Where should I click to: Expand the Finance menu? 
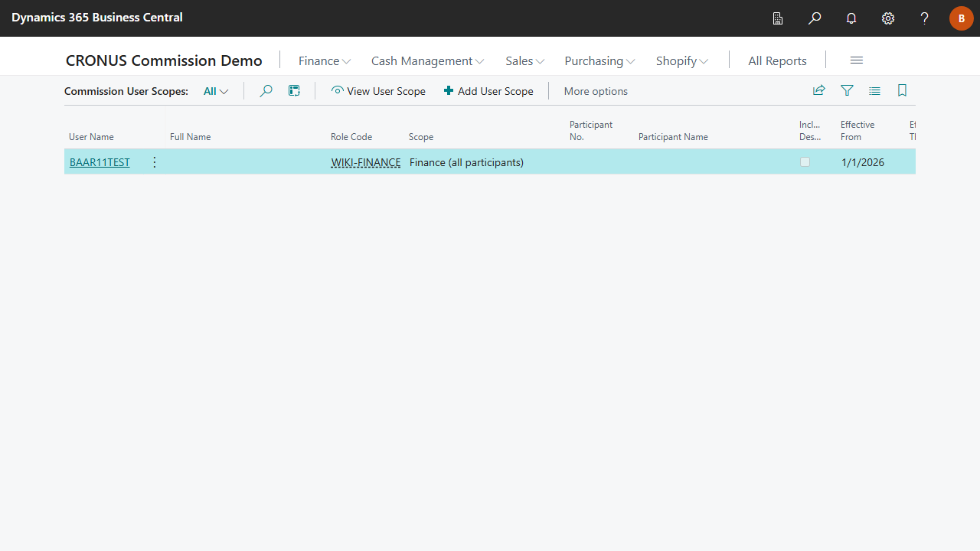(x=325, y=60)
